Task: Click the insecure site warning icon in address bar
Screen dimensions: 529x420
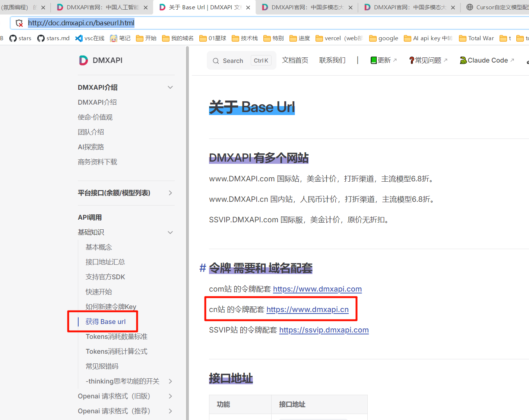Action: click(x=19, y=23)
